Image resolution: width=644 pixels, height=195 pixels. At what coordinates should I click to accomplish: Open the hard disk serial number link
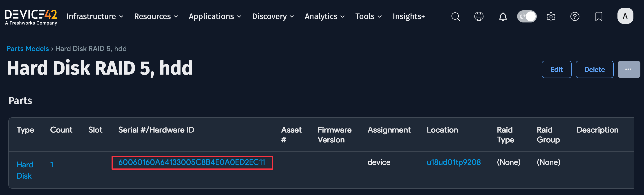pyautogui.click(x=192, y=162)
